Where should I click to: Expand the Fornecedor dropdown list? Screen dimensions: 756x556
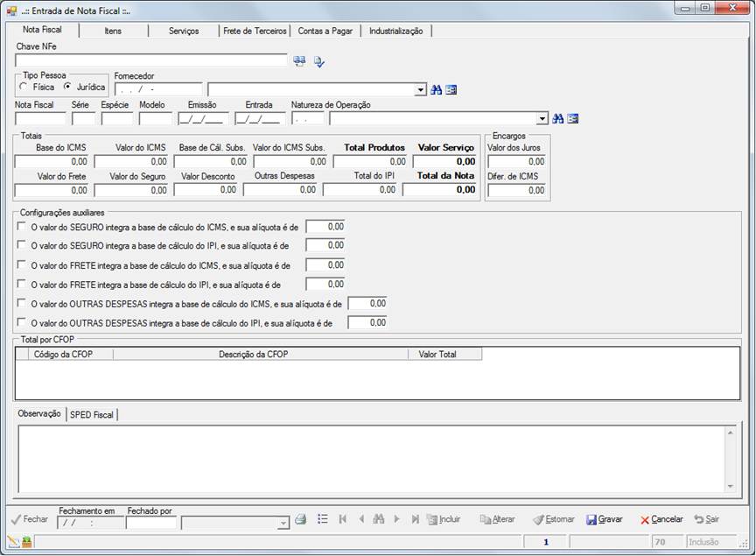[x=420, y=90]
